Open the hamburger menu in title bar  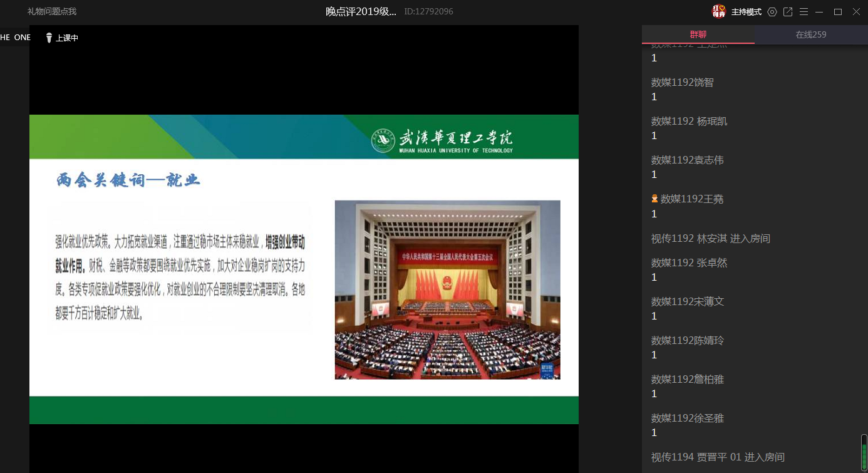tap(803, 12)
